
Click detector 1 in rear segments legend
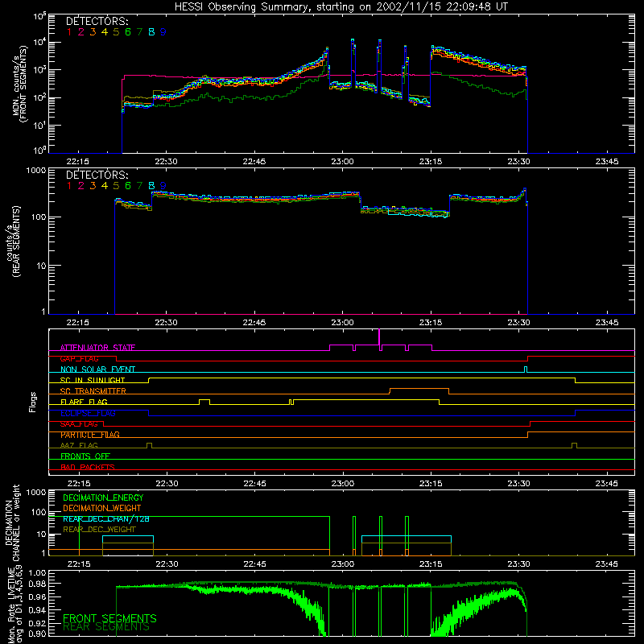point(69,186)
